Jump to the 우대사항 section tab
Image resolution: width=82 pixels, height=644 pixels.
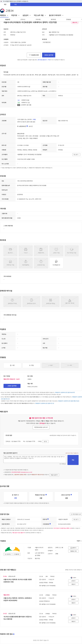click(38, 20)
